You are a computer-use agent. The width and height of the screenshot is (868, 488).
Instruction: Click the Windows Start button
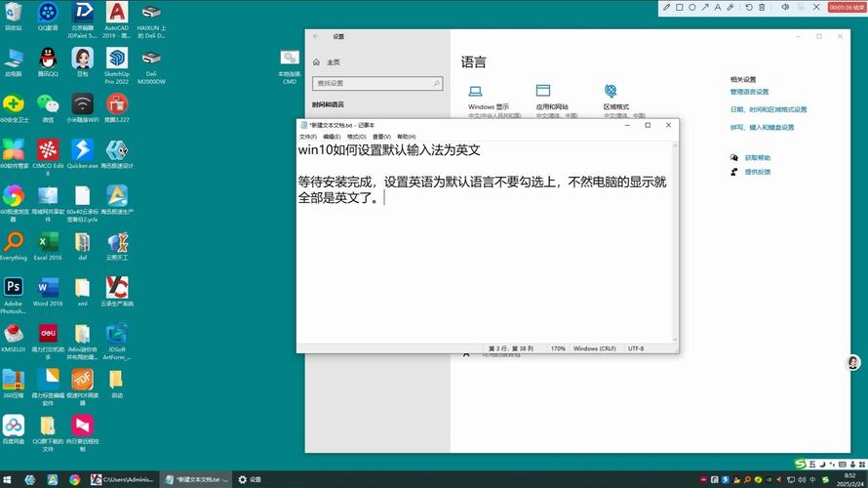point(8,479)
